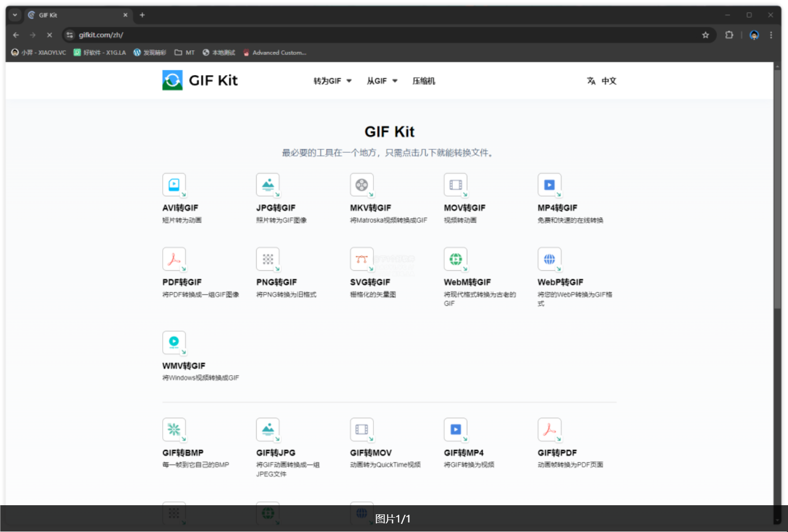Stop page loading with X button

[x=49, y=35]
